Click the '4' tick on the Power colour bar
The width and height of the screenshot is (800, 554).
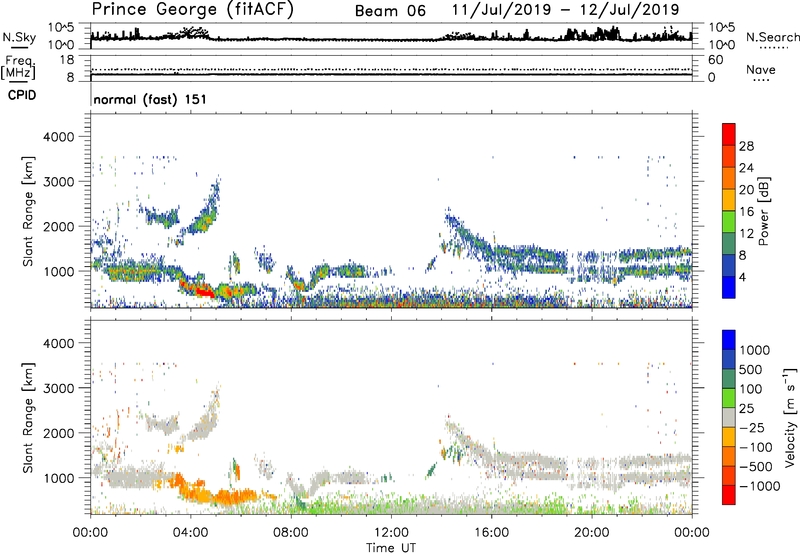[x=742, y=277]
